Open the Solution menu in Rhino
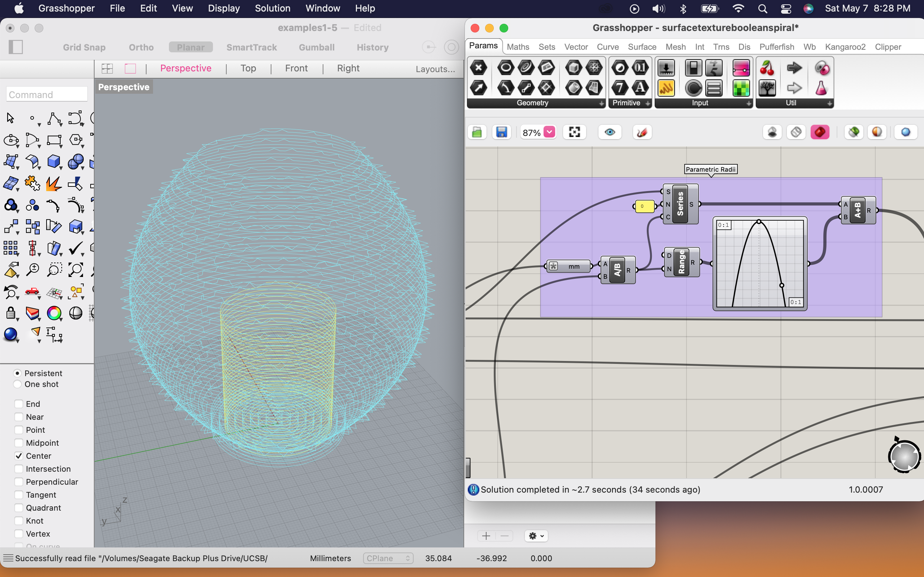924x577 pixels. (x=273, y=8)
